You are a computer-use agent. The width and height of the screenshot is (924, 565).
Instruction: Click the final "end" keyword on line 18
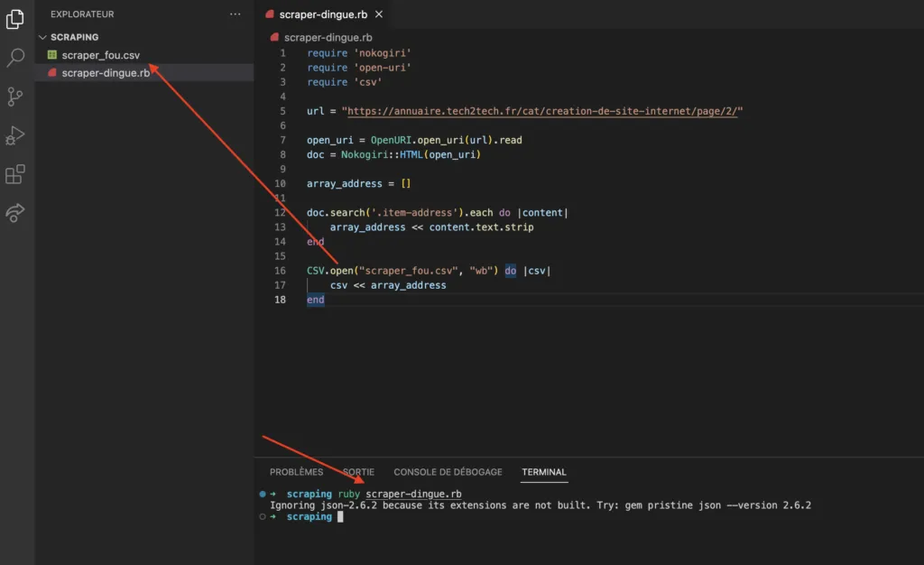coord(315,300)
